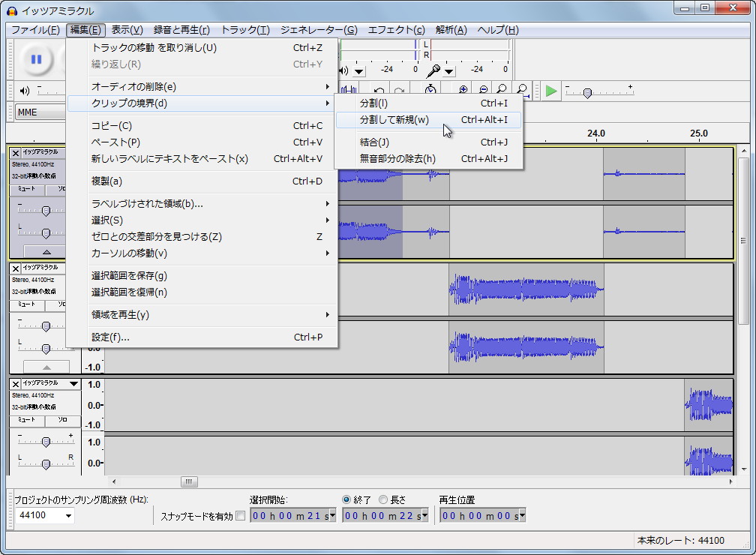
Task: Close the third track with X
Action: coord(16,384)
